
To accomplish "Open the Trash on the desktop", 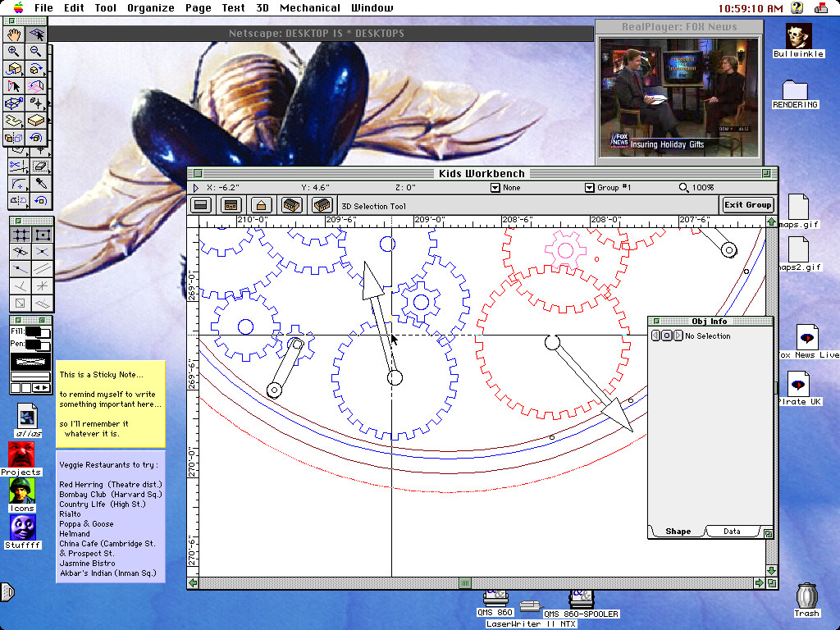I will coord(806,597).
